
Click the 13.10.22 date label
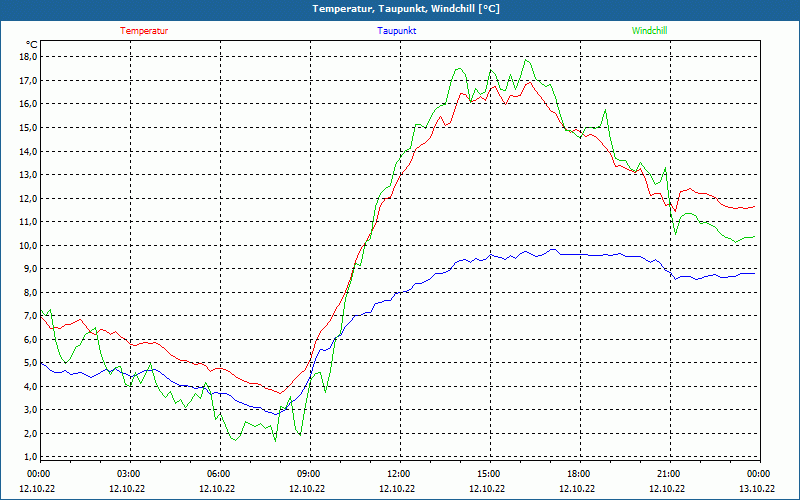pos(758,489)
